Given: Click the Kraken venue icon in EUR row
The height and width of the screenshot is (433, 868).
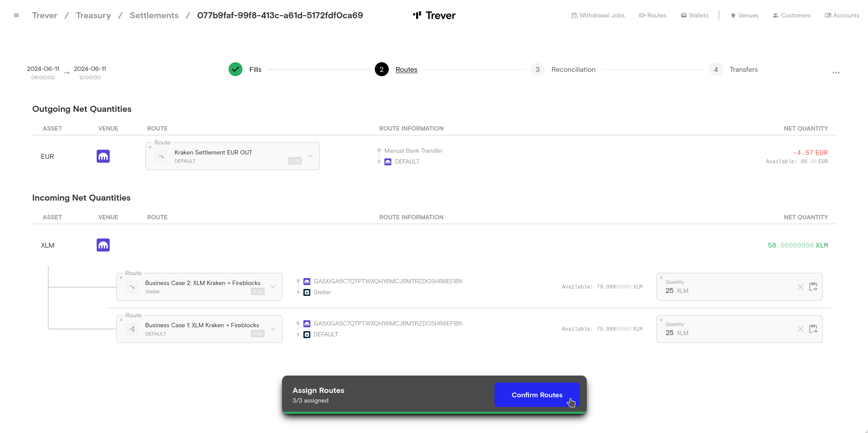Looking at the screenshot, I should tap(103, 156).
